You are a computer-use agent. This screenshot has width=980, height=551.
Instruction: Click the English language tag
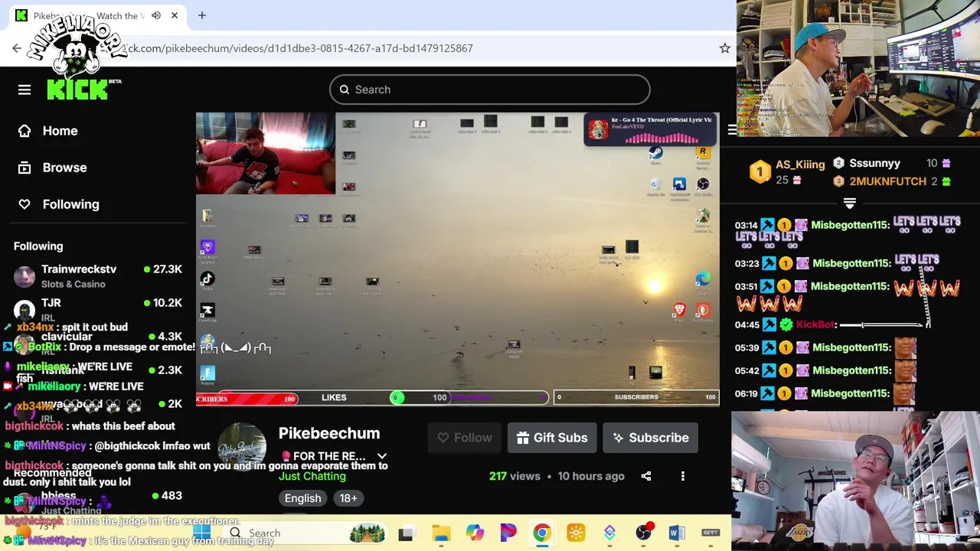pyautogui.click(x=302, y=498)
